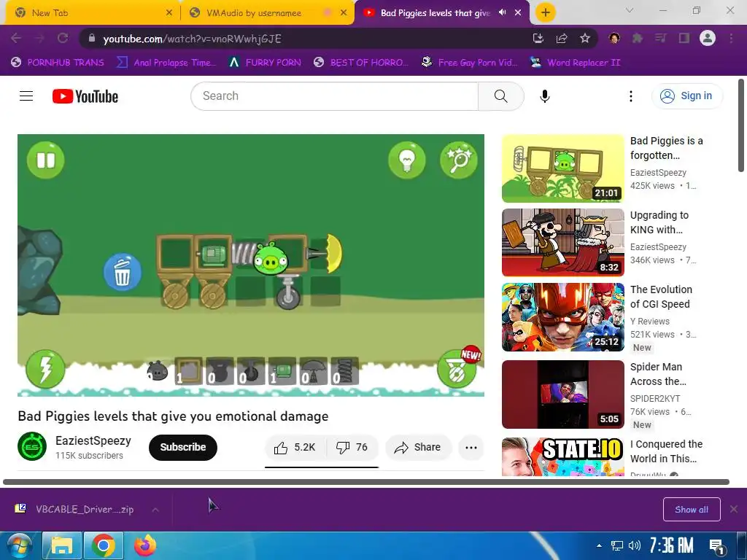Viewport: 747px width, 560px height.
Task: Click share this page icon in address bar
Action: click(562, 38)
